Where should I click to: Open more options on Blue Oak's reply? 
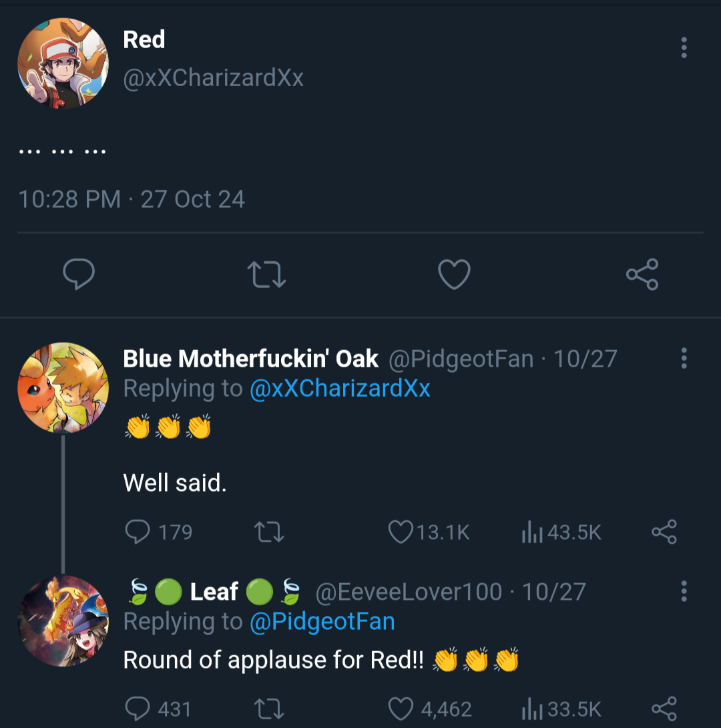coord(684,359)
